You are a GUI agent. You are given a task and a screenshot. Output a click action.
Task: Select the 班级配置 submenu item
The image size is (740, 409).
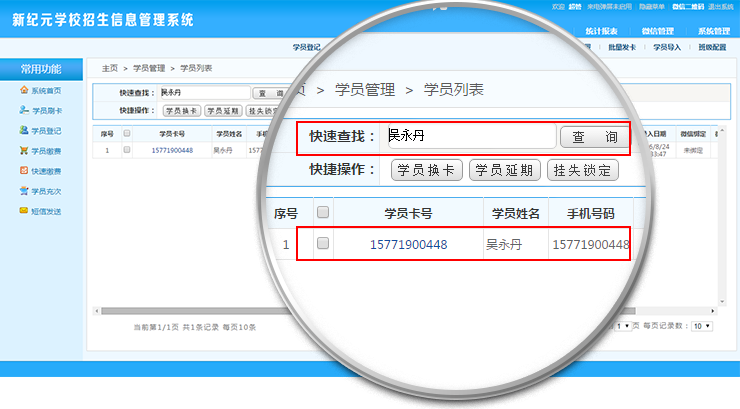tap(712, 47)
